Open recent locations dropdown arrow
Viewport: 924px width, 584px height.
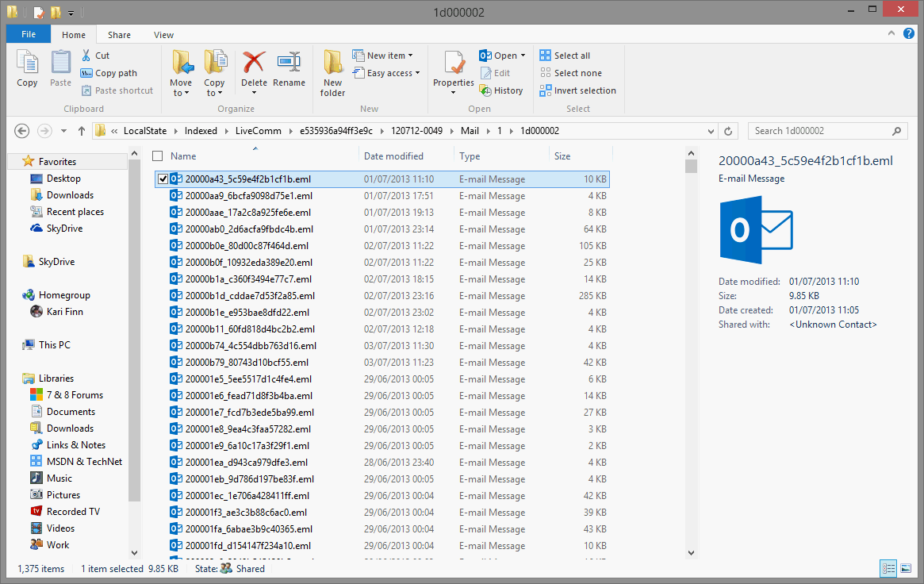[x=63, y=131]
